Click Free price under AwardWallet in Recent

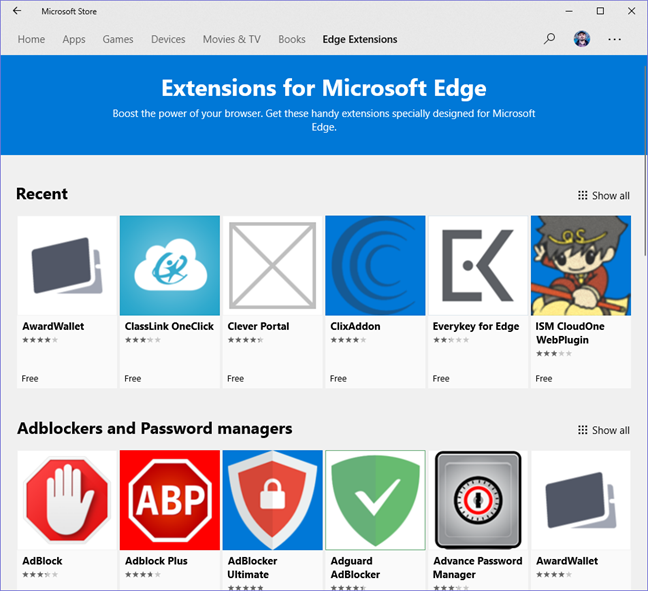point(30,379)
